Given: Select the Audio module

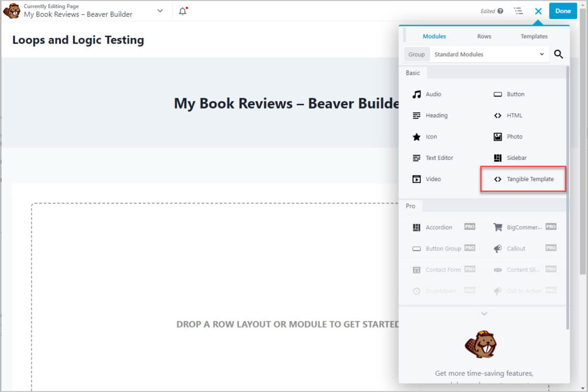Looking at the screenshot, I should click(434, 94).
